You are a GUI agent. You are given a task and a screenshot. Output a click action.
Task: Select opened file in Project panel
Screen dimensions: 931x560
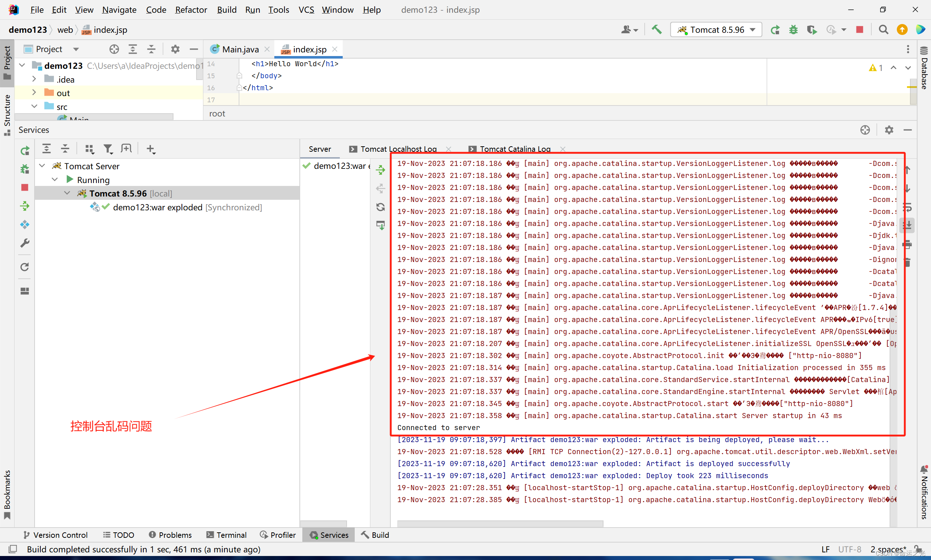point(114,49)
